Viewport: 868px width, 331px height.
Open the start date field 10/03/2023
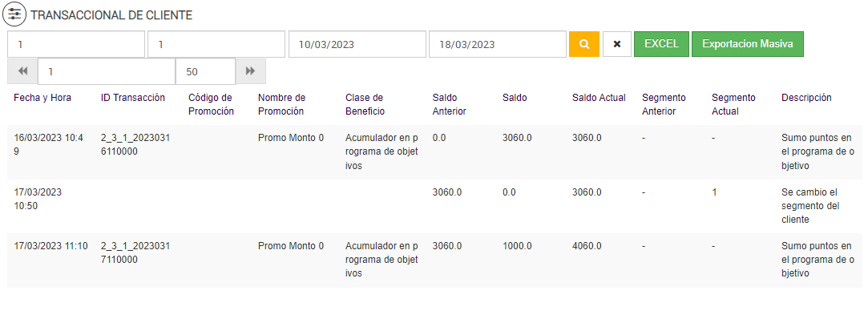click(x=357, y=44)
